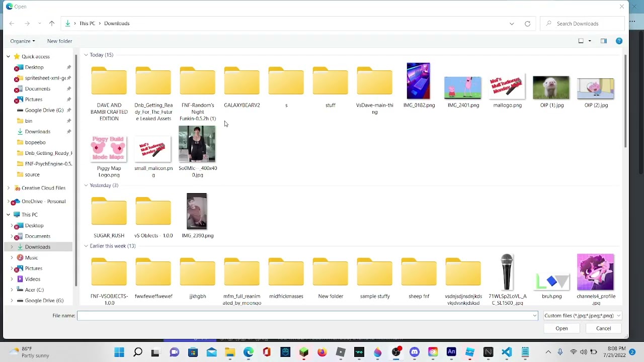
Task: Click the file list vertical scrollbar
Action: pos(625,101)
